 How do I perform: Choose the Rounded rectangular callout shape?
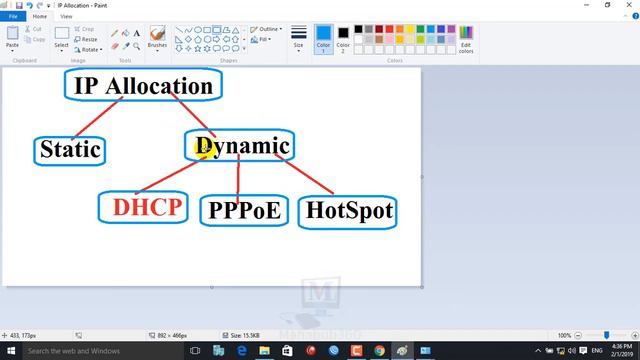(217, 49)
